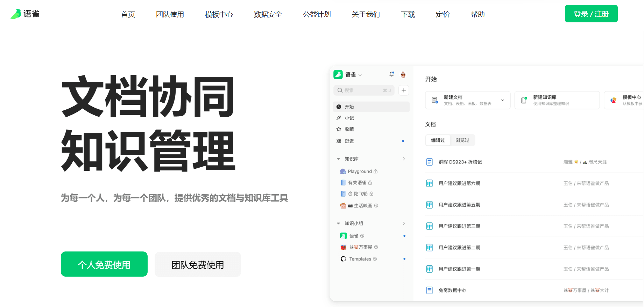The height and width of the screenshot is (307, 644).
Task: Click the star icon next to 收藏
Action: click(x=339, y=129)
